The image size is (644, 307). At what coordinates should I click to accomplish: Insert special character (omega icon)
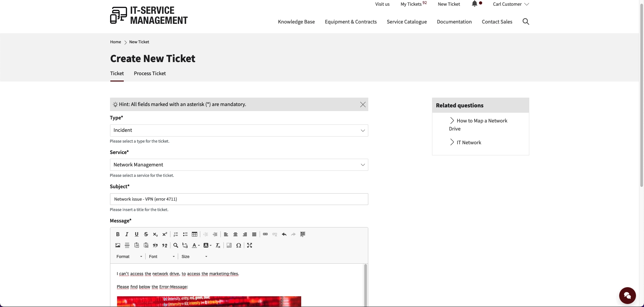[238, 245]
